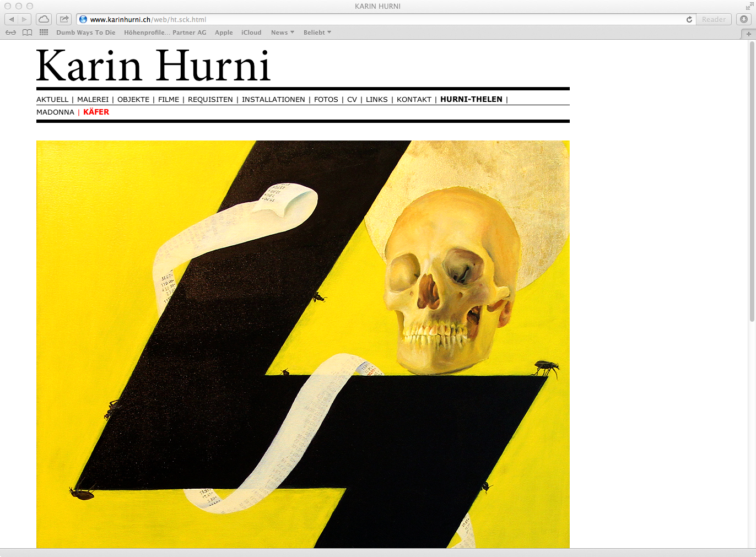Open iCloud Tabs cloud icon
The image size is (756, 557).
(44, 19)
